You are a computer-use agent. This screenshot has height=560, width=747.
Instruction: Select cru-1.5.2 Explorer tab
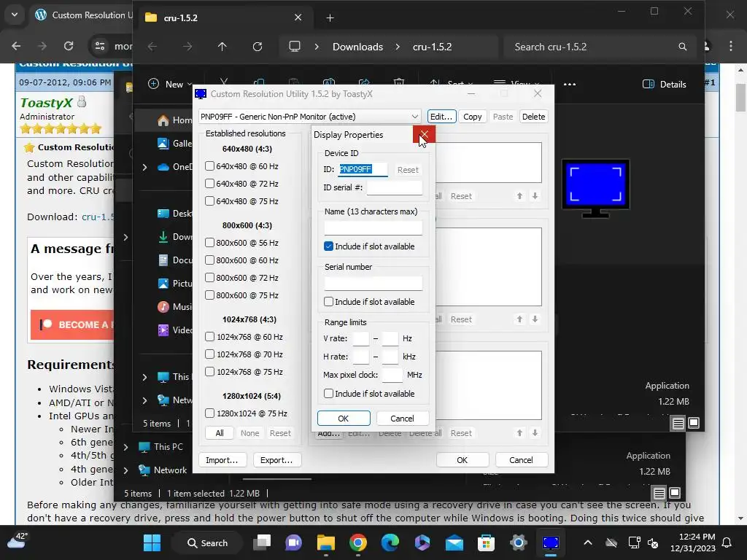pos(224,17)
